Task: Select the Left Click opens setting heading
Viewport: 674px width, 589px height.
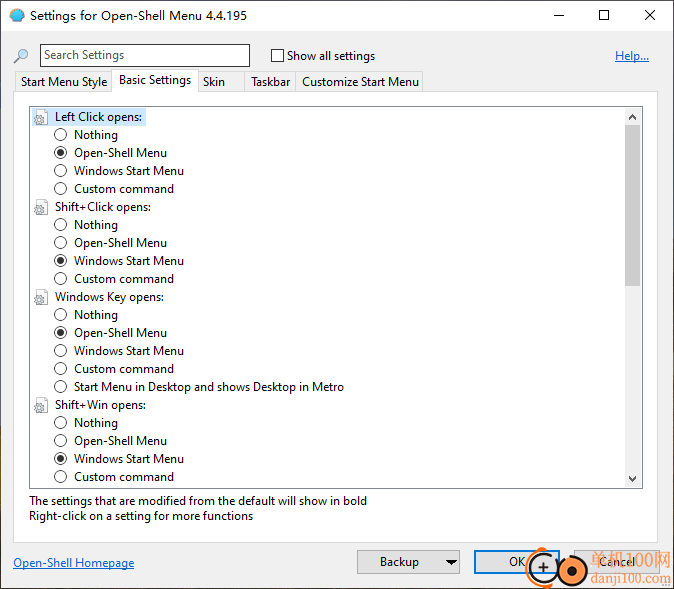Action: (x=98, y=117)
